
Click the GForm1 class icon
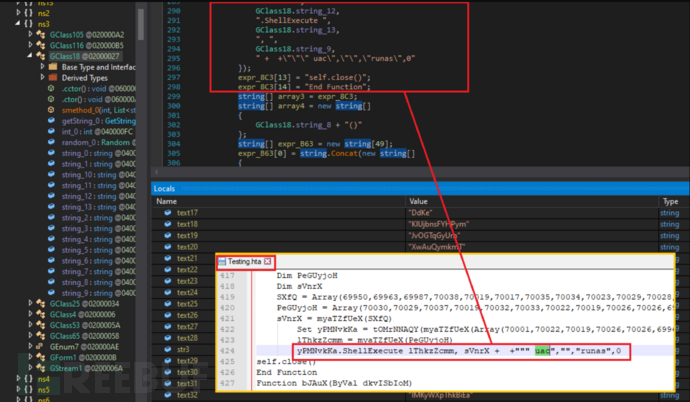point(41,357)
